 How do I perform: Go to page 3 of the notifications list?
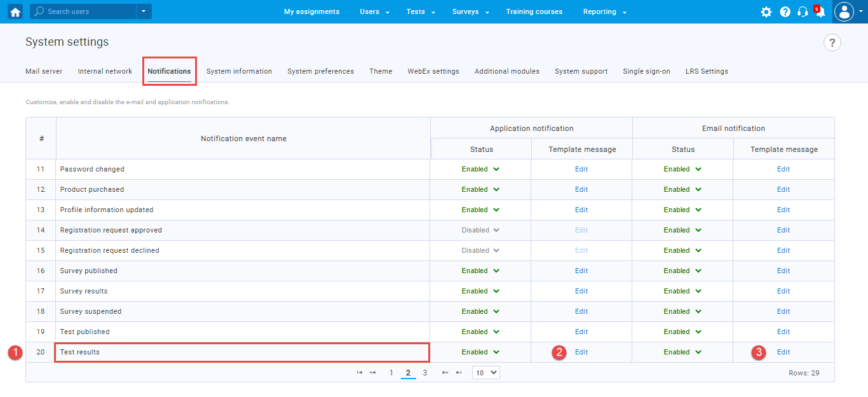424,372
